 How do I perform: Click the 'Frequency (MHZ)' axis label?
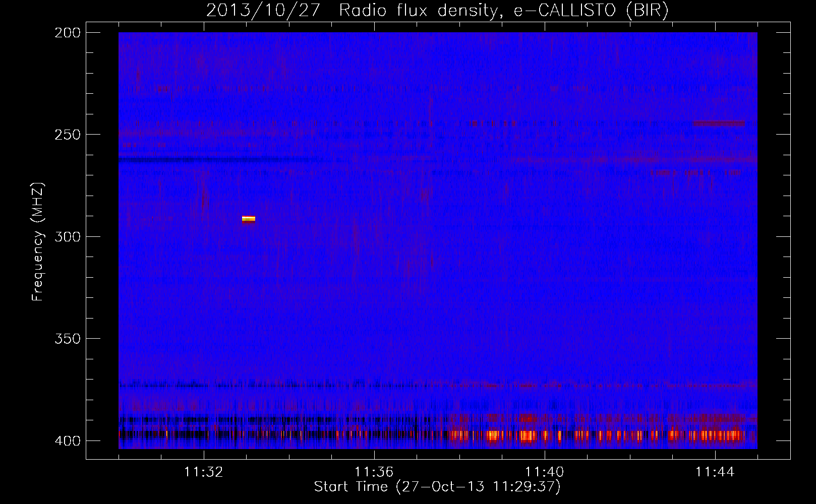(x=38, y=241)
